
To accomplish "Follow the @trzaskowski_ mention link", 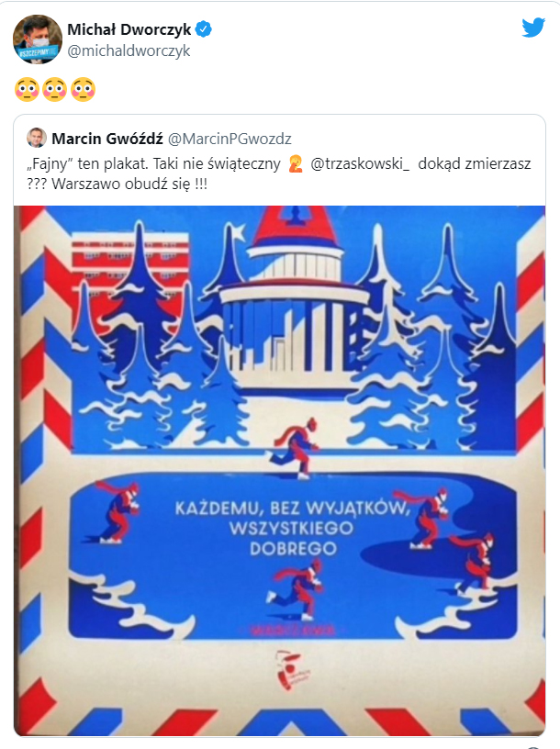I will tap(360, 163).
